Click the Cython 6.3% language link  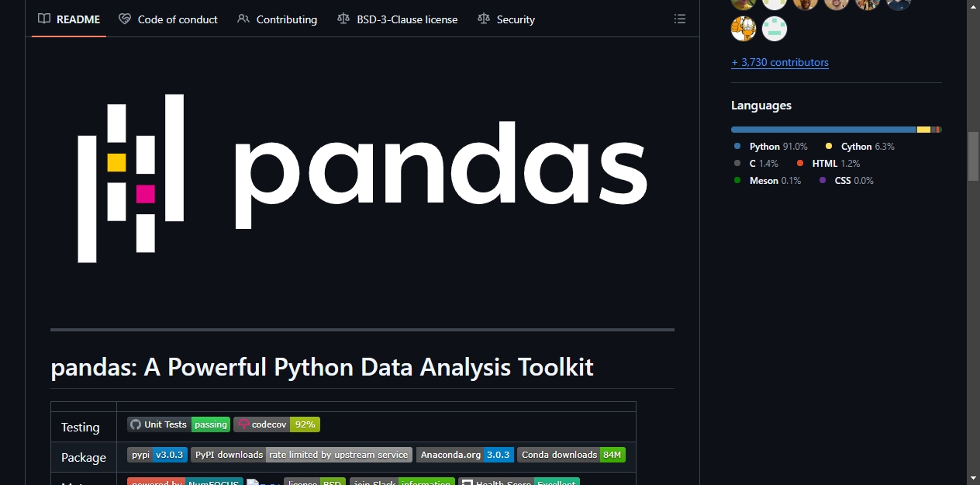pos(860,146)
